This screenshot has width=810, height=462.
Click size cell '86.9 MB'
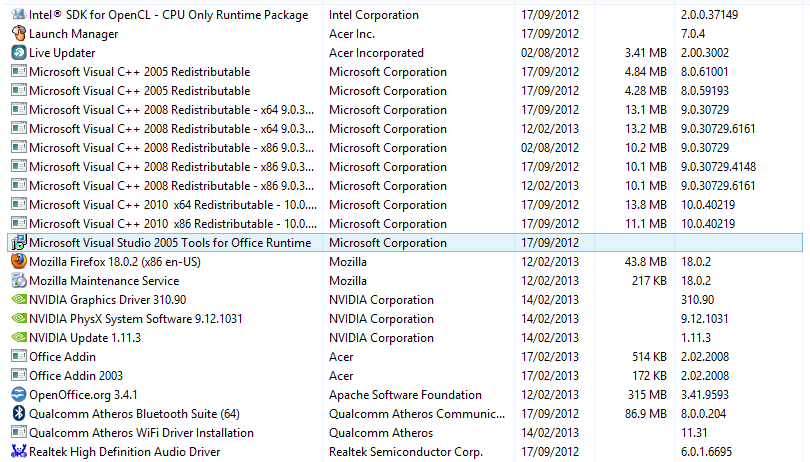tap(646, 414)
